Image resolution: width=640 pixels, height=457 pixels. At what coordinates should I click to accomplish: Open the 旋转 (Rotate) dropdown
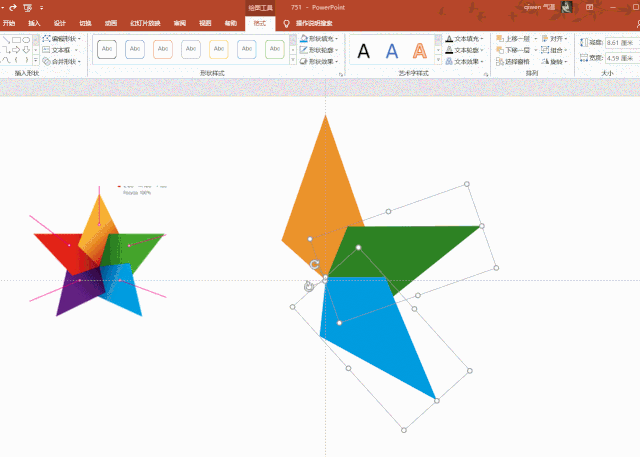pyautogui.click(x=554, y=62)
